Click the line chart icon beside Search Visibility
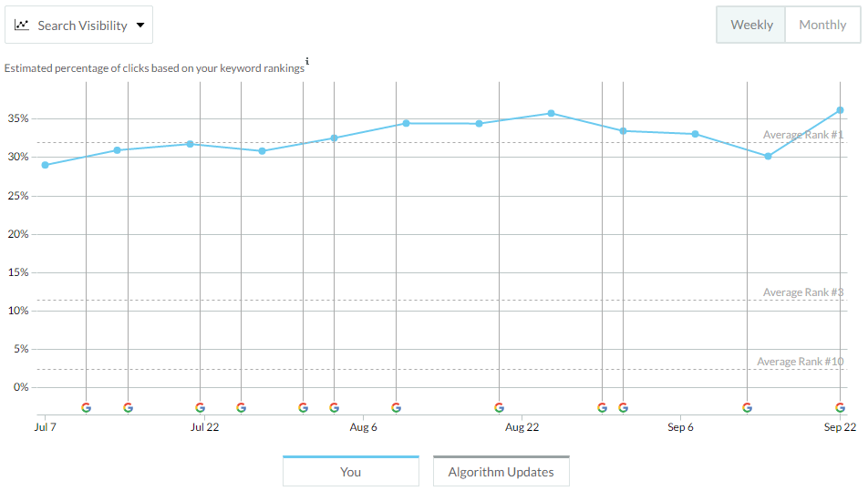The height and width of the screenshot is (491, 868). click(x=23, y=26)
